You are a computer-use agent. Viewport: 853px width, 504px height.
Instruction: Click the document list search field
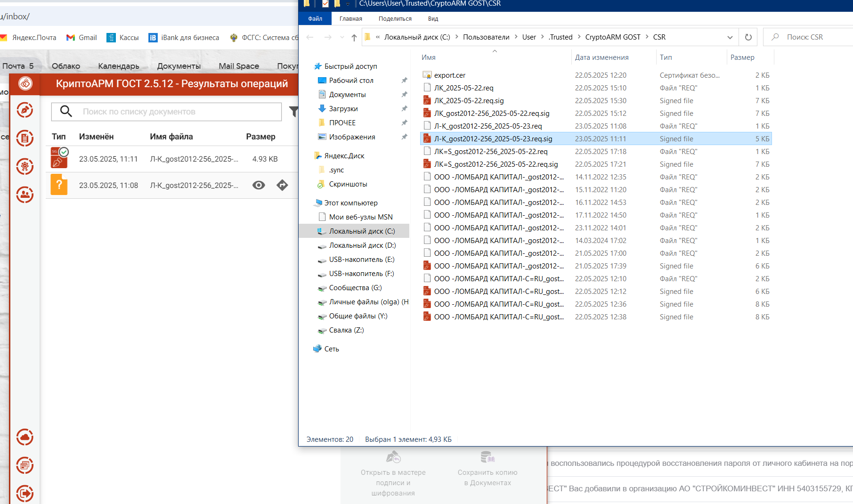167,112
